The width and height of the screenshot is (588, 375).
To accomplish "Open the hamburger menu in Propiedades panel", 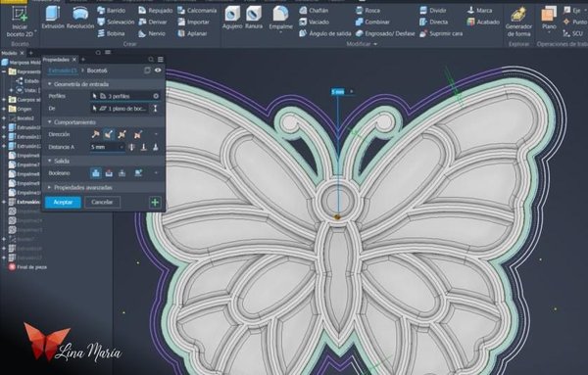I will tap(161, 59).
